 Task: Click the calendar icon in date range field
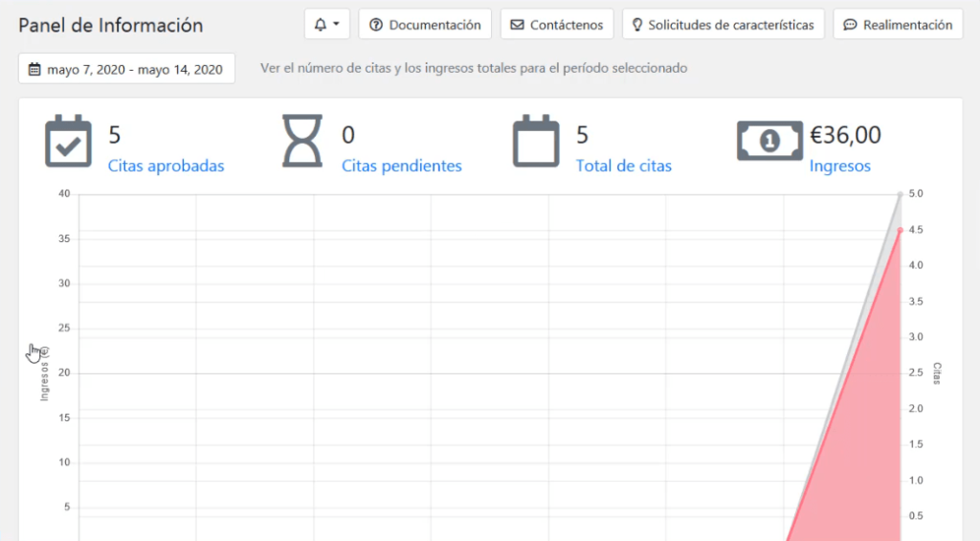point(34,69)
